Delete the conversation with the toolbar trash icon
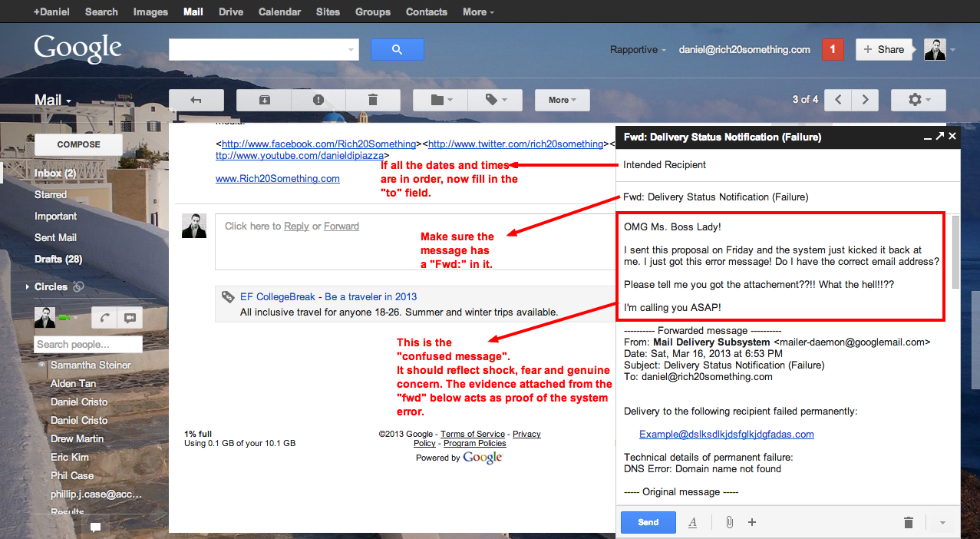The width and height of the screenshot is (980, 539). pos(373,100)
